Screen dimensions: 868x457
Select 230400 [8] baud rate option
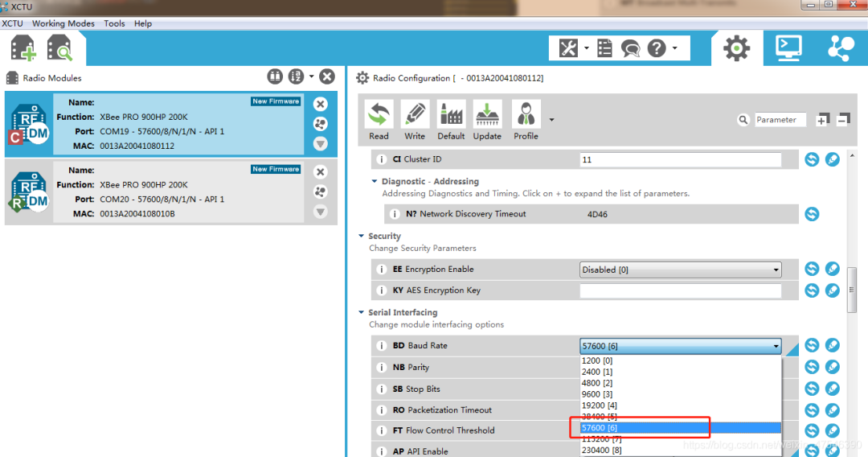click(x=681, y=451)
